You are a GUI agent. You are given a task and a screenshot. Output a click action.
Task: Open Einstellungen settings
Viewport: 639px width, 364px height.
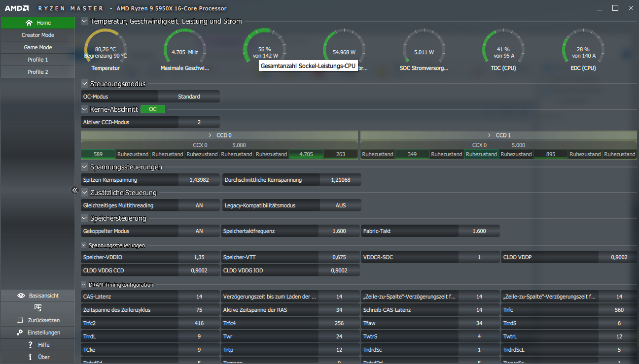coord(37,332)
